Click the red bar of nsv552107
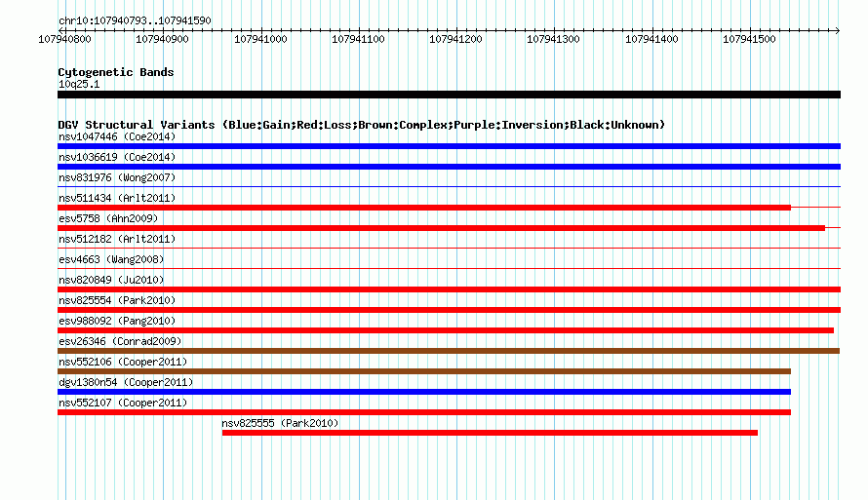Image resolution: width=868 pixels, height=500 pixels. point(424,412)
